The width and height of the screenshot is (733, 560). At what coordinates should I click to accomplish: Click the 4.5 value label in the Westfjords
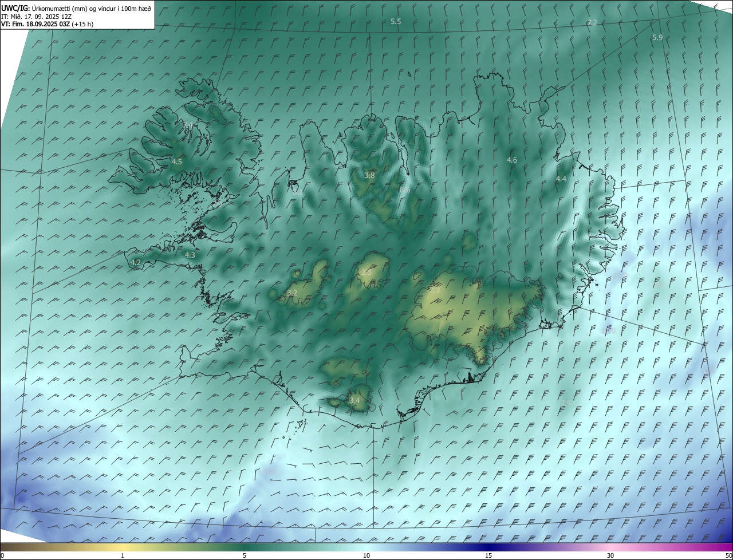pos(176,162)
